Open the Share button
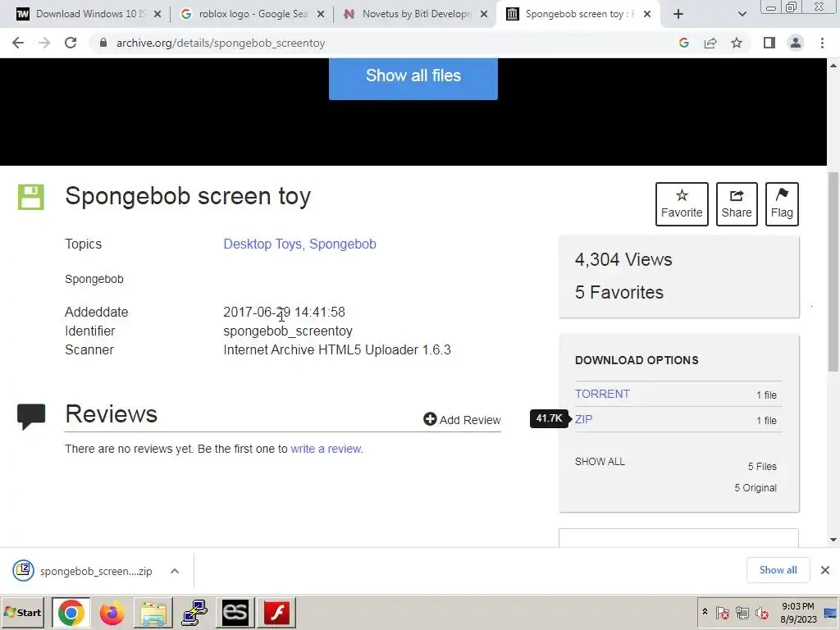Image resolution: width=840 pixels, height=630 pixels. [x=737, y=204]
